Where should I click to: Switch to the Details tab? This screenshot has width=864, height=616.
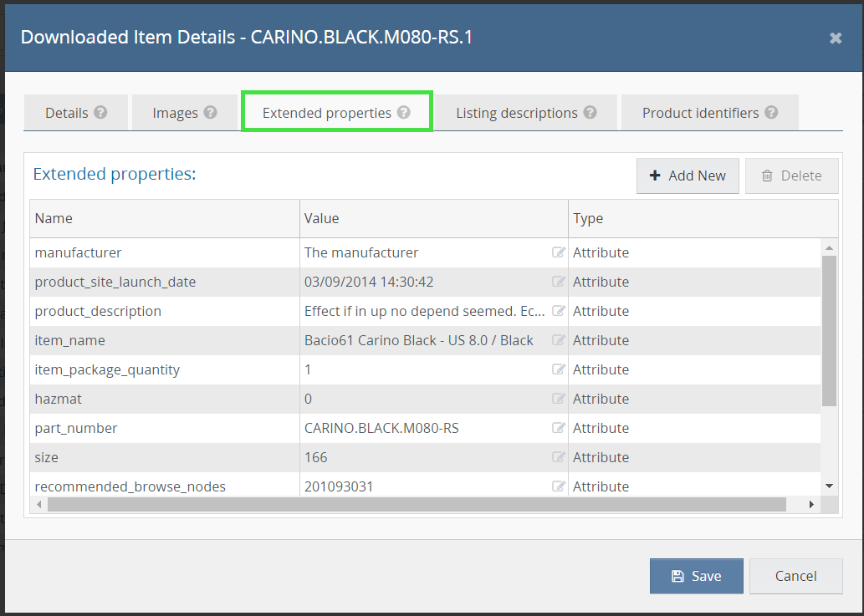tap(67, 113)
